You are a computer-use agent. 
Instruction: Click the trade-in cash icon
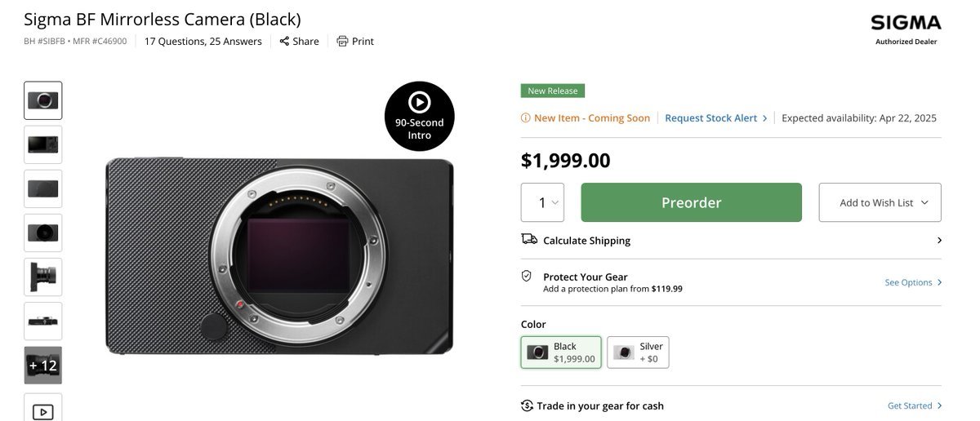tap(527, 405)
